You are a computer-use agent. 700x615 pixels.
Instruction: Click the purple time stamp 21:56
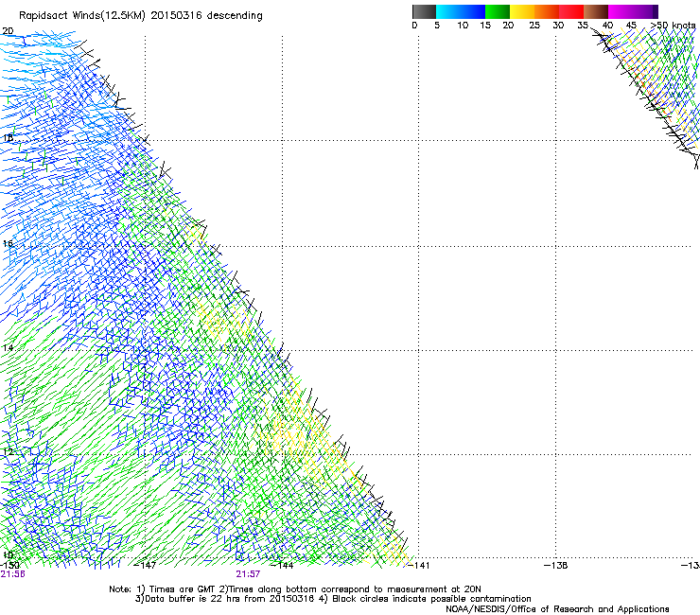tap(12, 574)
